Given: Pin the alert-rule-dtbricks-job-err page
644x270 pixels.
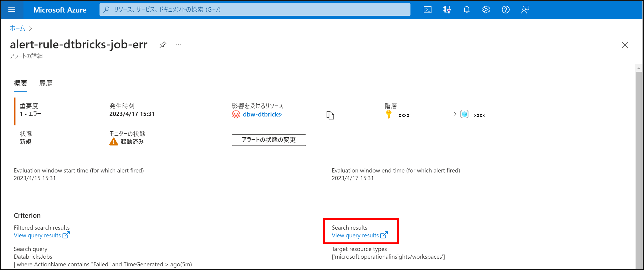Looking at the screenshot, I should 163,45.
